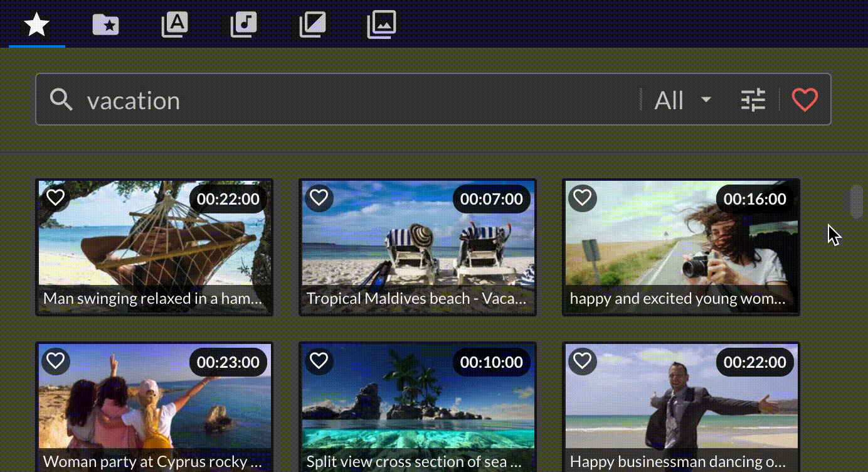868x472 pixels.
Task: Click the search magnifier icon
Action: coord(61,100)
